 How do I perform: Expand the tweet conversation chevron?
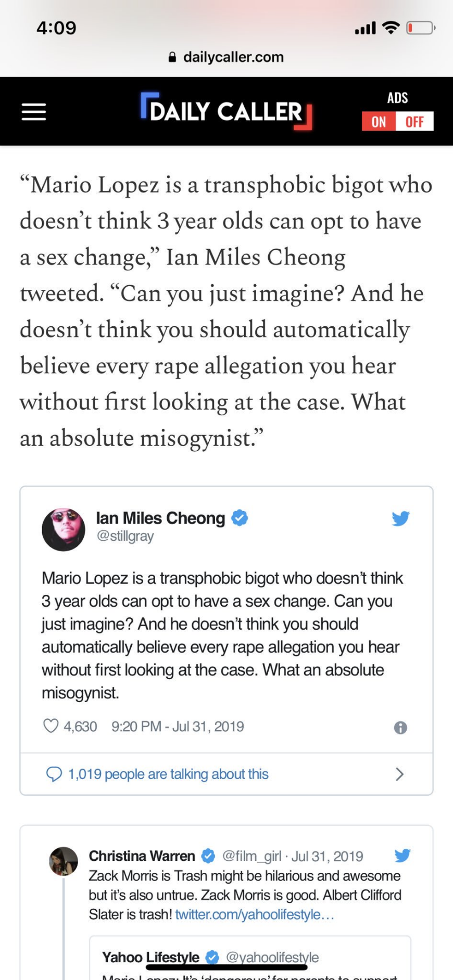(x=399, y=774)
